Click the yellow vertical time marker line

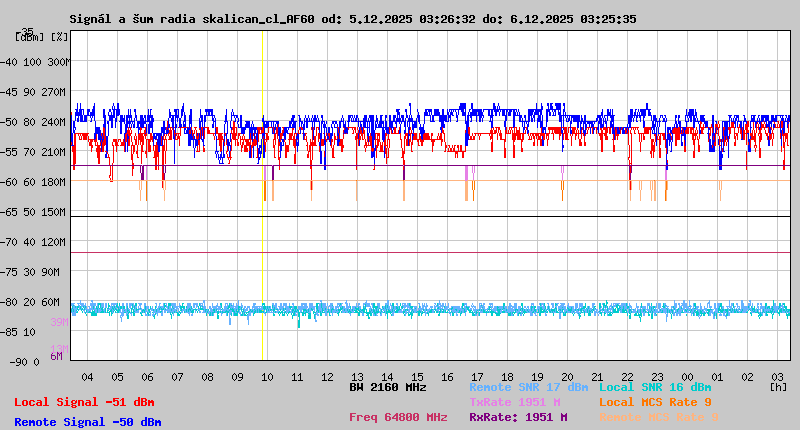click(x=263, y=200)
